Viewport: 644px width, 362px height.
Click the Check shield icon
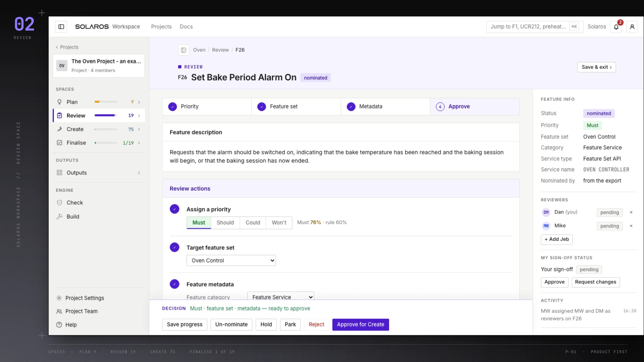coord(60,203)
